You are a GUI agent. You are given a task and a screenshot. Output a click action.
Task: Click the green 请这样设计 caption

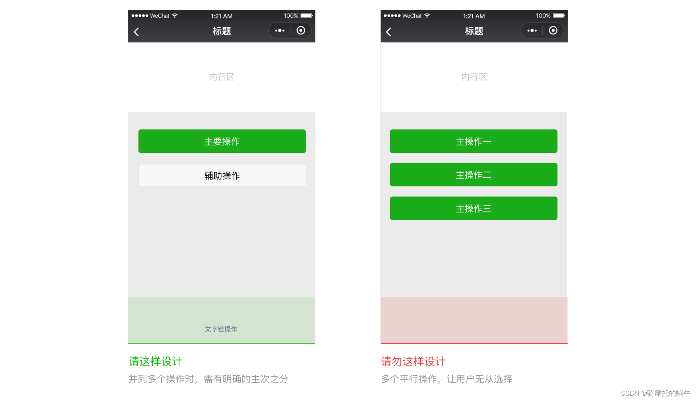click(154, 361)
